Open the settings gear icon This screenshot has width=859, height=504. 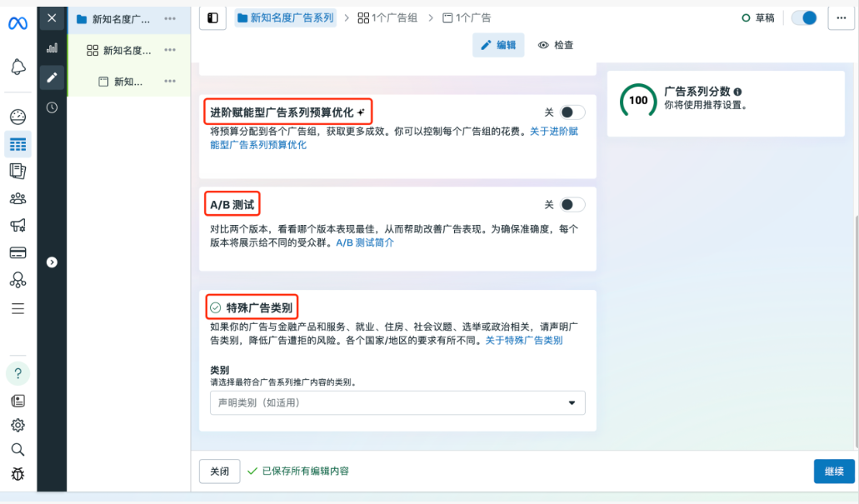(17, 425)
